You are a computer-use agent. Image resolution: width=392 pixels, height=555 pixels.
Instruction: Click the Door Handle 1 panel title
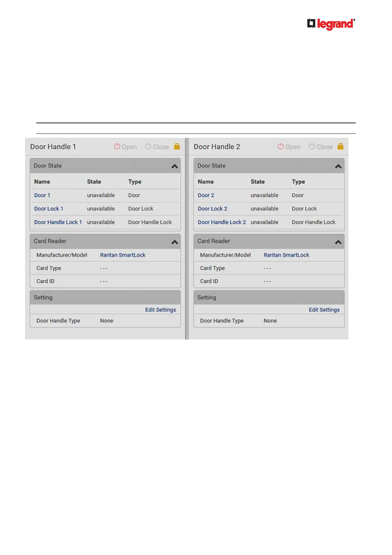(53, 147)
